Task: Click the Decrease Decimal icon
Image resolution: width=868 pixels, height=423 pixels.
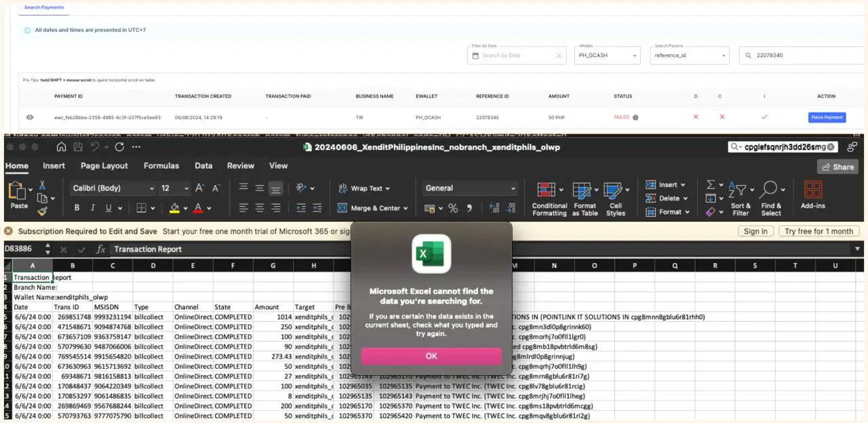Action: coord(511,208)
